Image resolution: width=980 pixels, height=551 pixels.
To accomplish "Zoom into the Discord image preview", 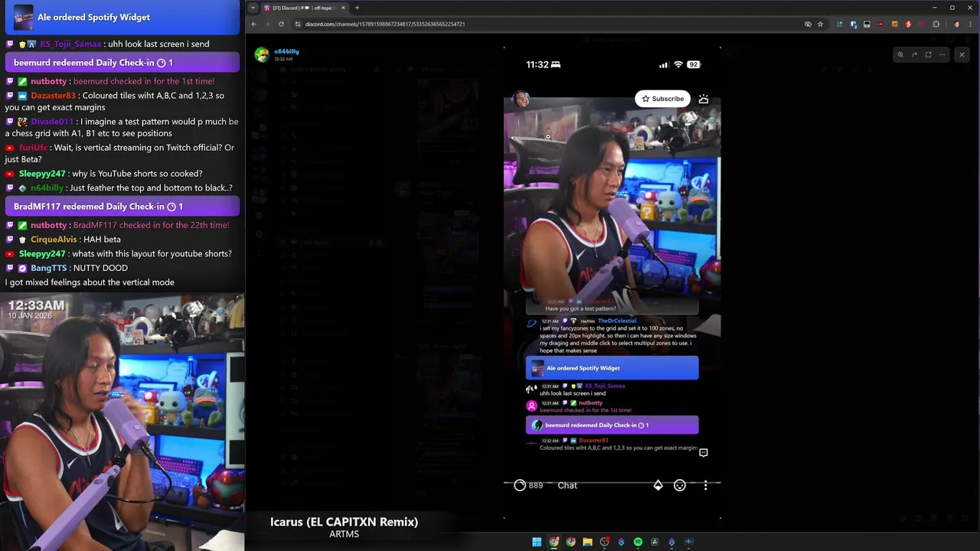I will (x=900, y=54).
